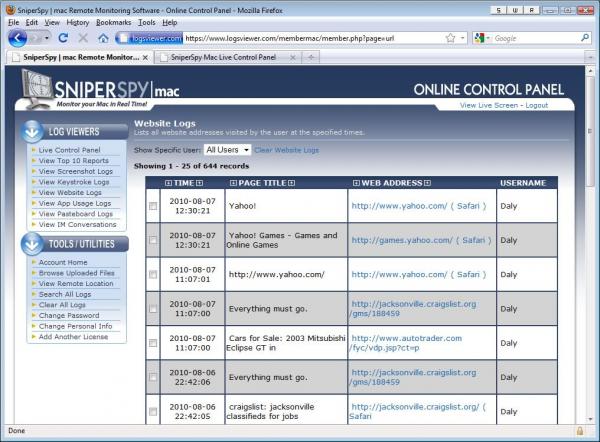Open the Bookmarks menu
This screenshot has width=600, height=442.
[x=113, y=23]
